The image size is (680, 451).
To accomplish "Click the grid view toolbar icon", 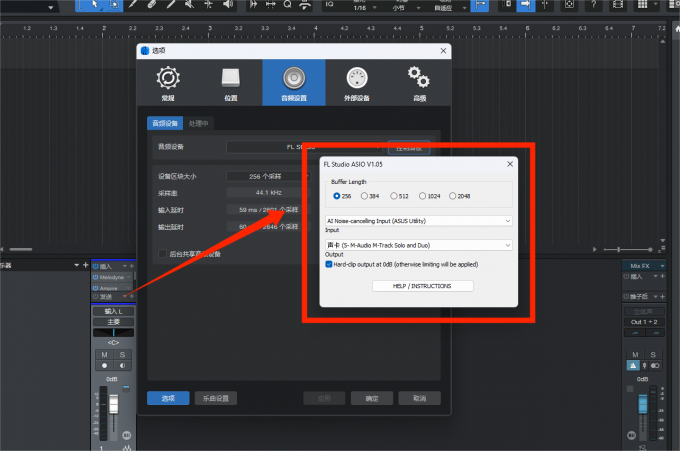I will click(x=643, y=4).
